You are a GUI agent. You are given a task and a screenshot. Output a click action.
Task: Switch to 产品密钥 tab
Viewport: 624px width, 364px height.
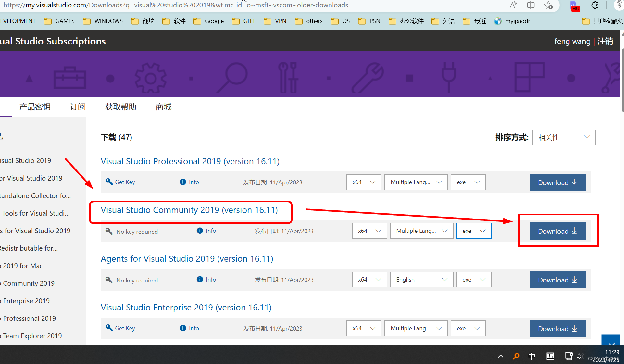click(x=35, y=107)
